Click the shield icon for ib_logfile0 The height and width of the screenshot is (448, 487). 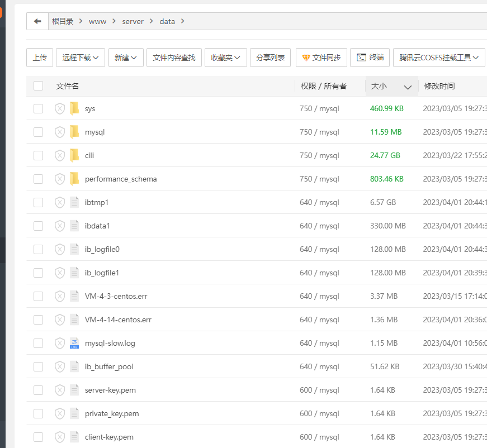[x=60, y=250]
